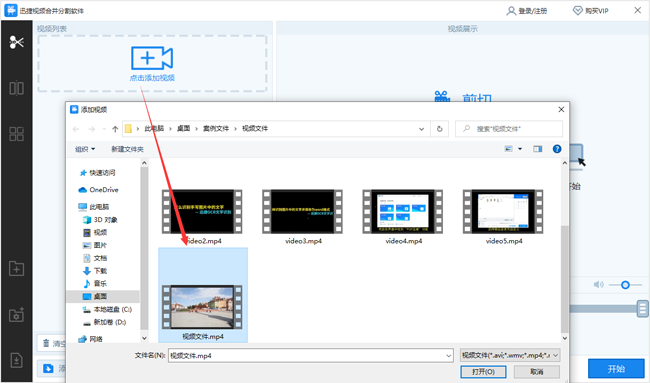Select video4.mp4 thumbnail

tap(403, 211)
